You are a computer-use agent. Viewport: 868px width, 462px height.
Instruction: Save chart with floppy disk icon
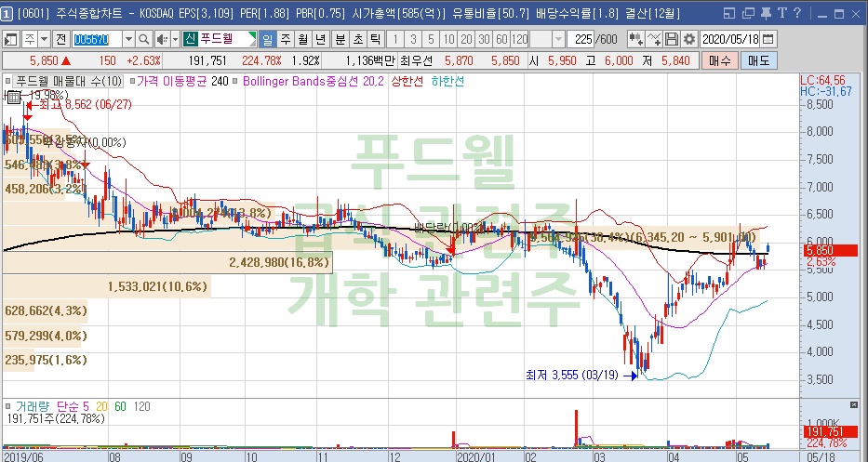pyautogui.click(x=672, y=39)
